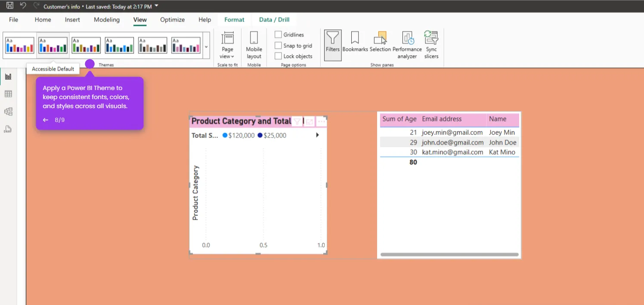Screen dimensions: 644x305
Task: Switch to the Home ribbon tab
Action: coord(43,20)
